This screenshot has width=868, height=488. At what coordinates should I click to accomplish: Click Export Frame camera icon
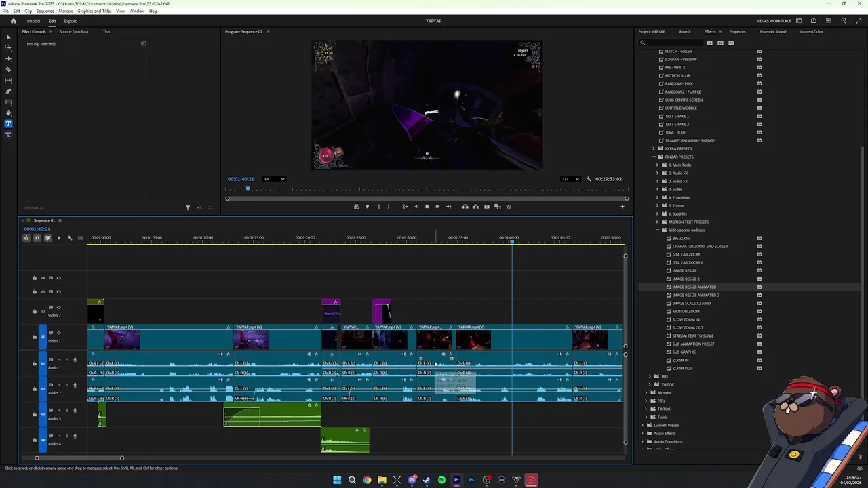[486, 207]
